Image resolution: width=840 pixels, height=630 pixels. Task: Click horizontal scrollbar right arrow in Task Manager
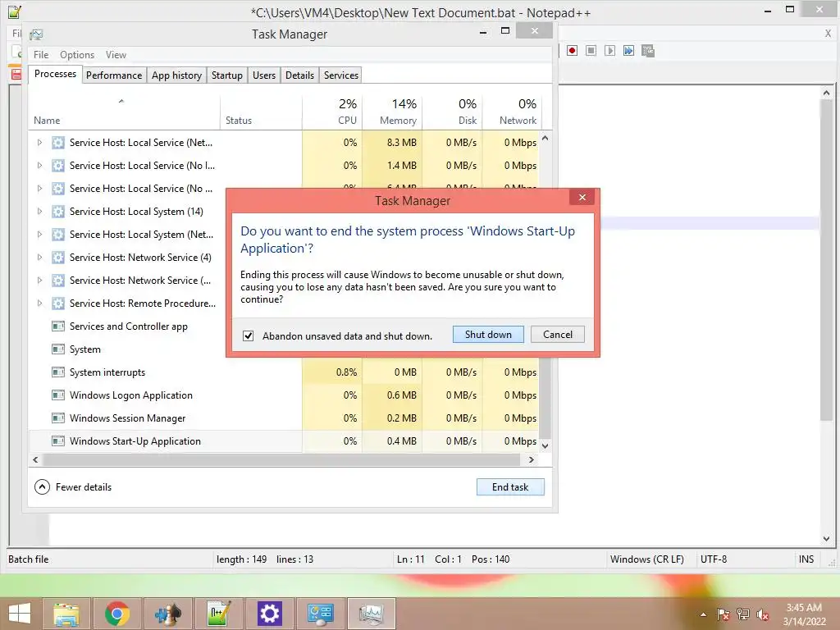532,459
